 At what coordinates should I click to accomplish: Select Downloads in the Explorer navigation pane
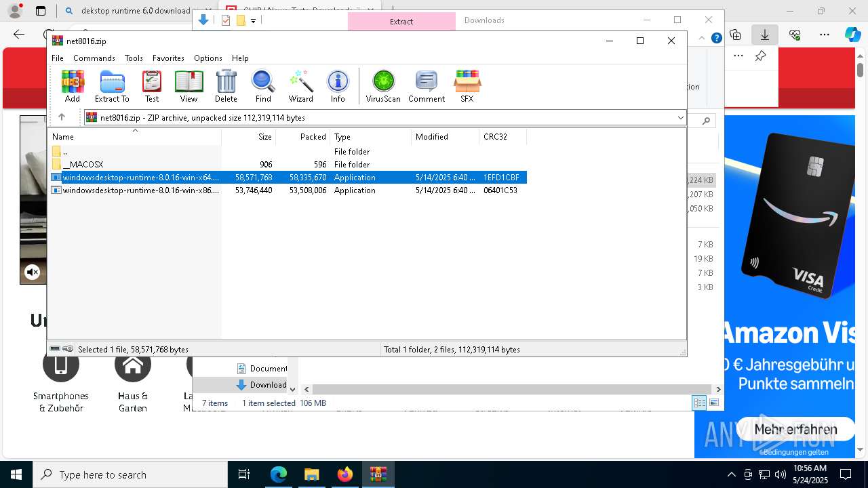point(261,385)
